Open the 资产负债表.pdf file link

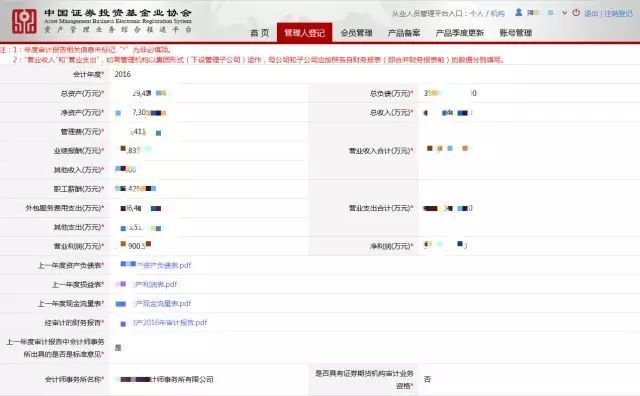click(x=156, y=265)
